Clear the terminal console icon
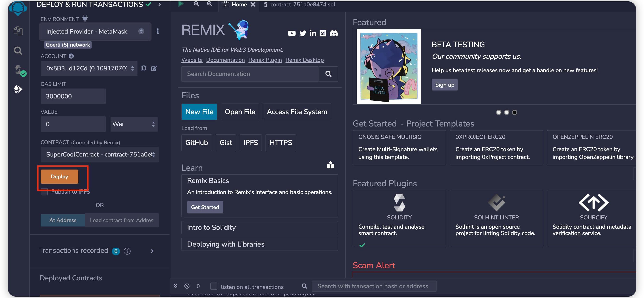Viewport: 644px width, 298px height. point(187,286)
